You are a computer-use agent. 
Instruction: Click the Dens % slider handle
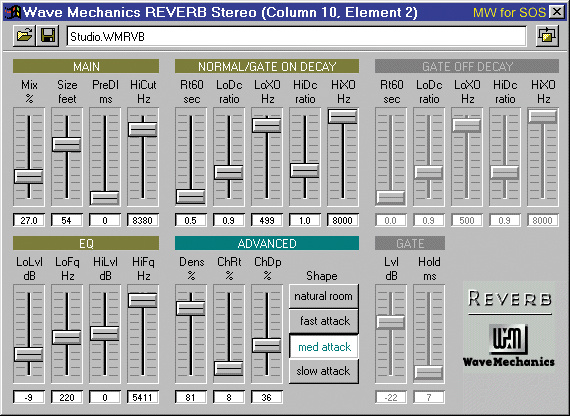(190, 308)
